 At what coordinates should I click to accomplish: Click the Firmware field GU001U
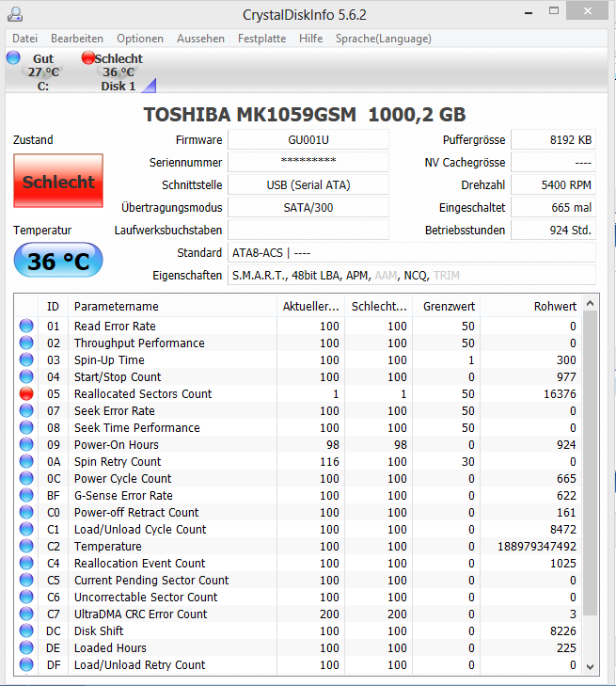click(x=308, y=140)
